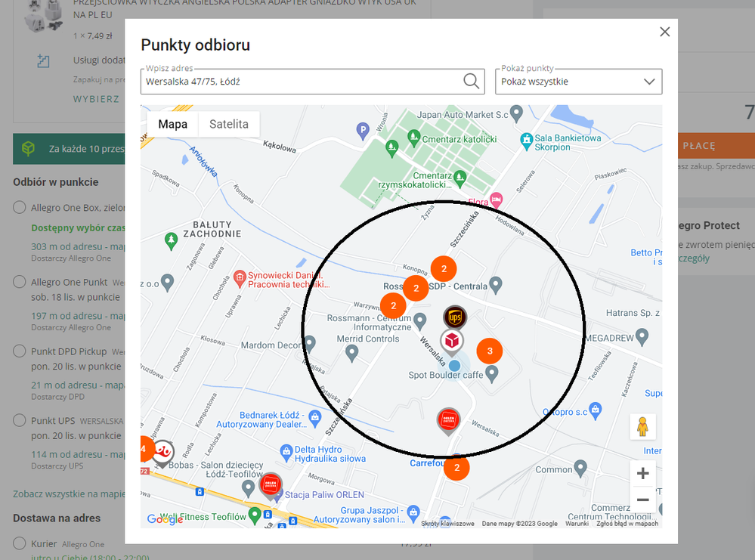
Task: Select Allegro One Box radio button
Action: tap(19, 208)
